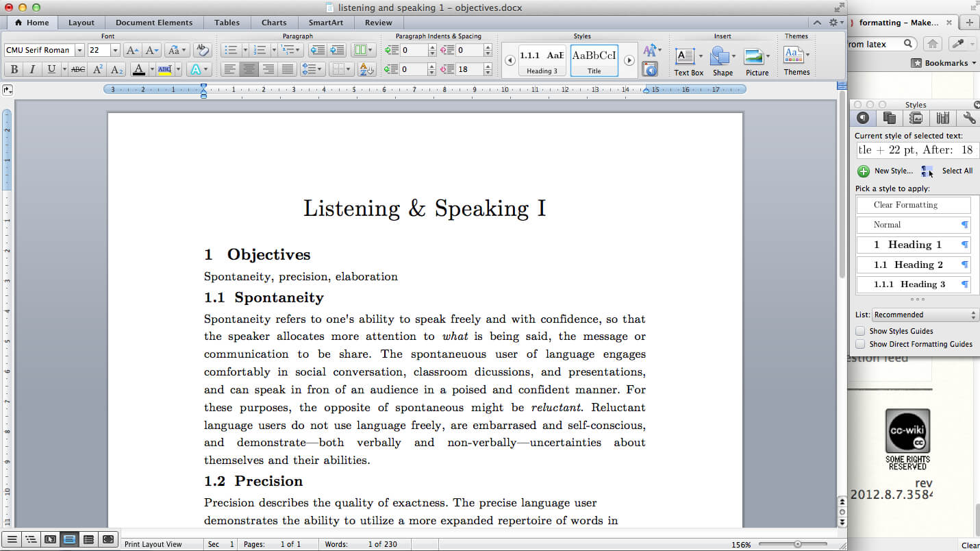Toggle bold formatting in the Font group
Viewport: 980px width, 551px height.
tap(14, 70)
